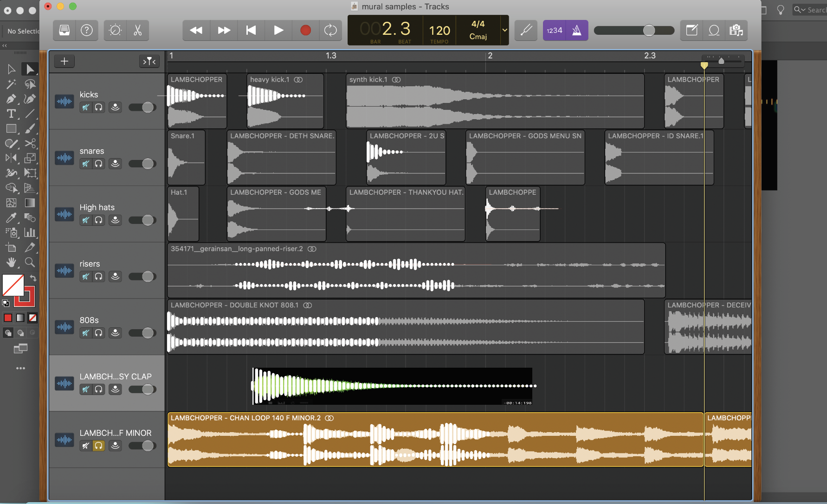Adjust the kicks track volume slider
This screenshot has width=827, height=504.
coord(142,108)
